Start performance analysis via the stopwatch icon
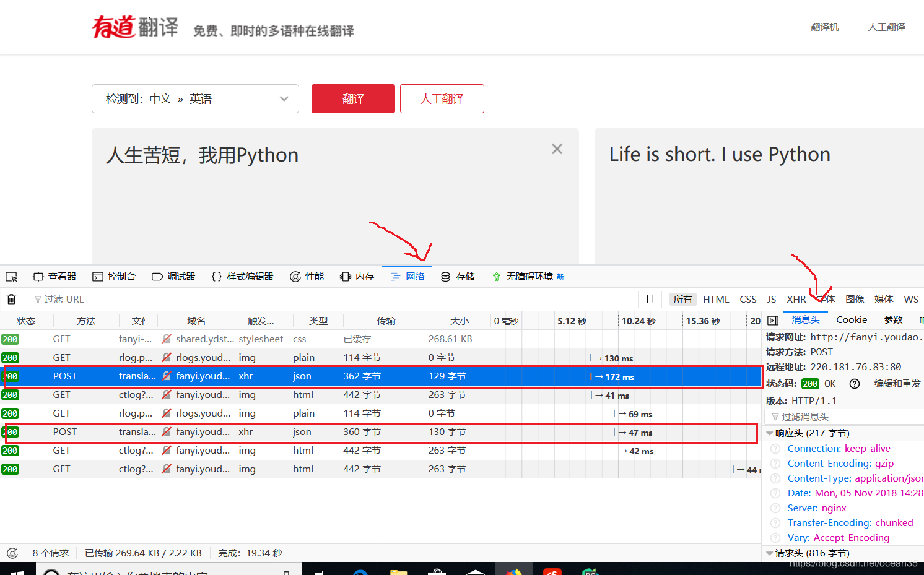Image resolution: width=924 pixels, height=575 pixels. pos(12,553)
